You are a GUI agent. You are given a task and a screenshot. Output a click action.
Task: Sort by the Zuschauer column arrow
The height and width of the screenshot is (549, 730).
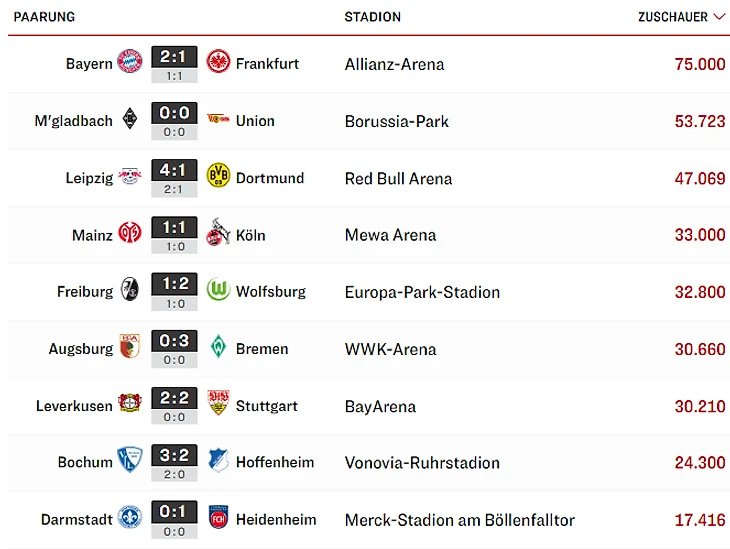point(719,17)
